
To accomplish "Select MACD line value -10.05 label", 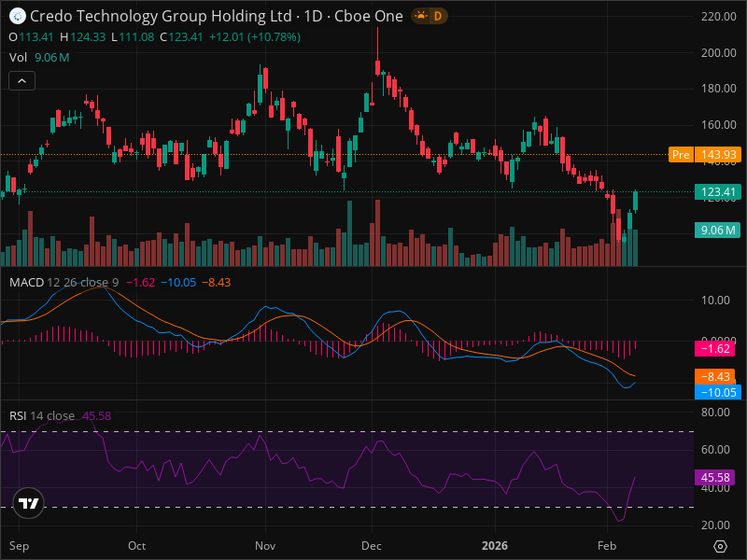I will (x=718, y=392).
